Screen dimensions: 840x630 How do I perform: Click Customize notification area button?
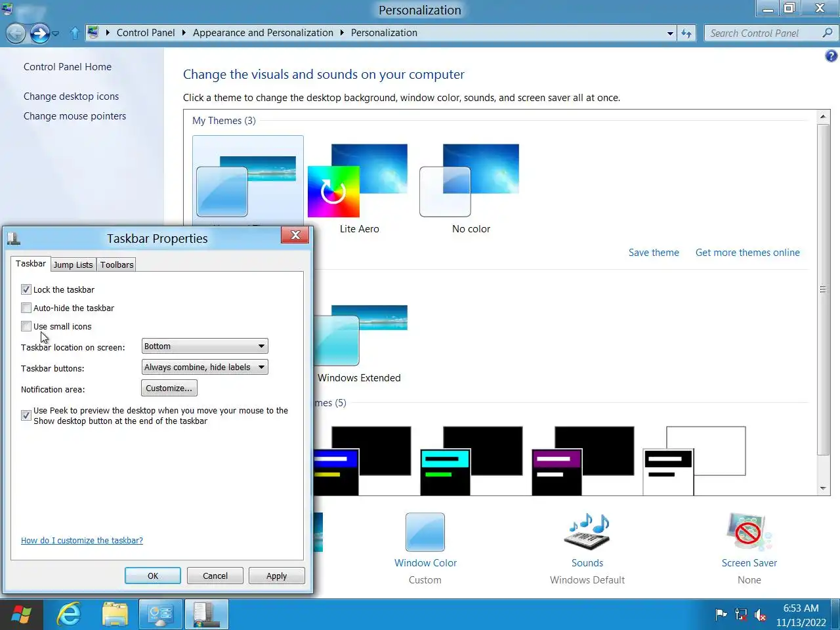(x=169, y=388)
